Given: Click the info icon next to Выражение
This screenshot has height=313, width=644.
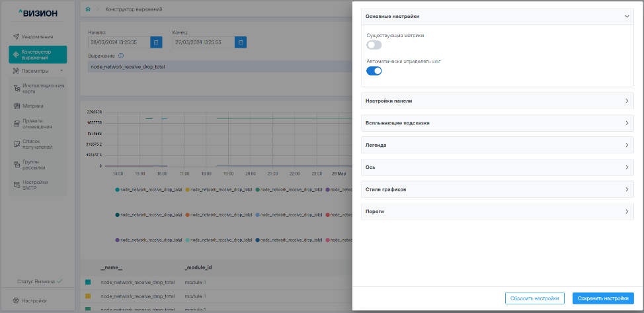Looking at the screenshot, I should 121,56.
